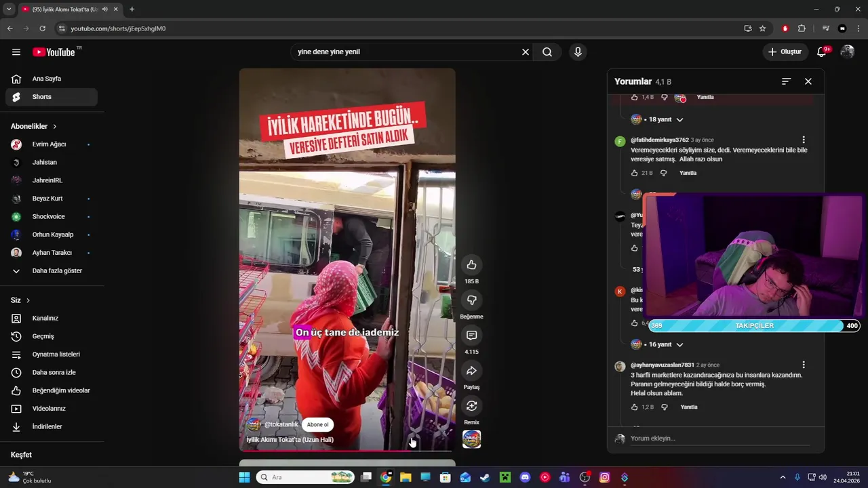
Task: Click the magnifier search button
Action: coord(547,52)
